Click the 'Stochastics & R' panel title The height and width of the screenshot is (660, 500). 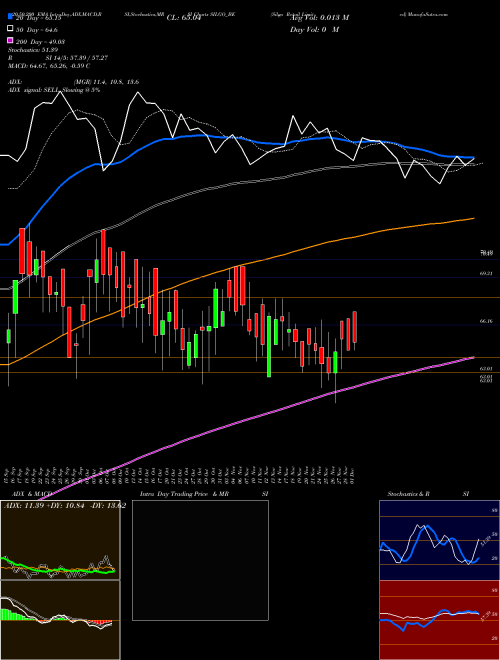pos(408,494)
